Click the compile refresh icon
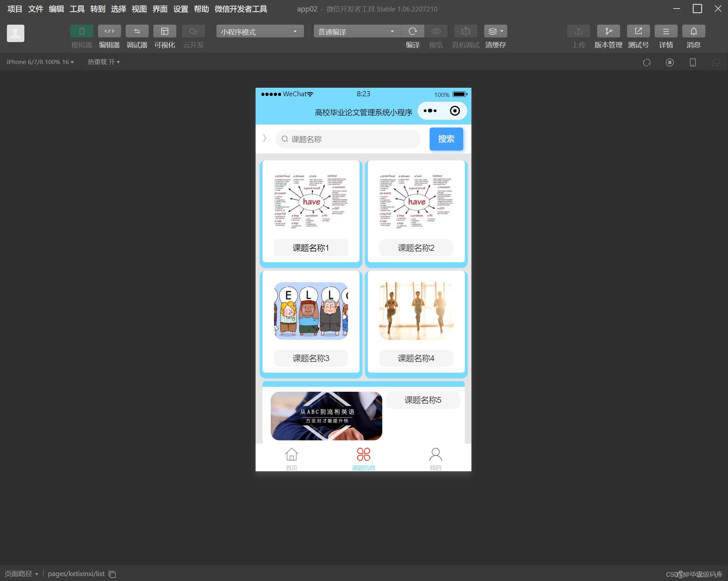This screenshot has width=728, height=581. pyautogui.click(x=412, y=31)
